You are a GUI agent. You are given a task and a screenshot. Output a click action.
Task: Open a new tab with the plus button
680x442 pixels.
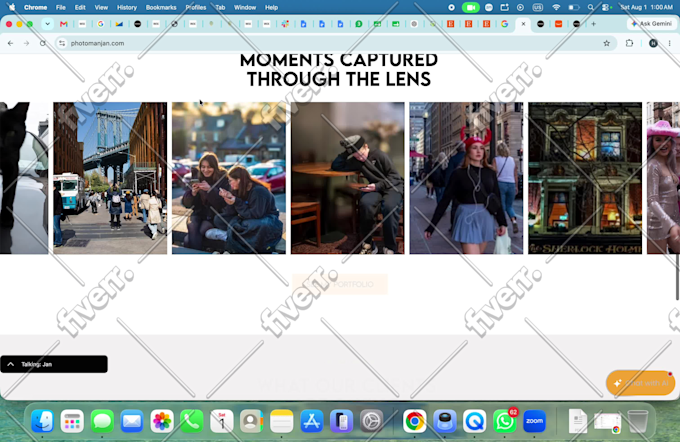point(593,24)
